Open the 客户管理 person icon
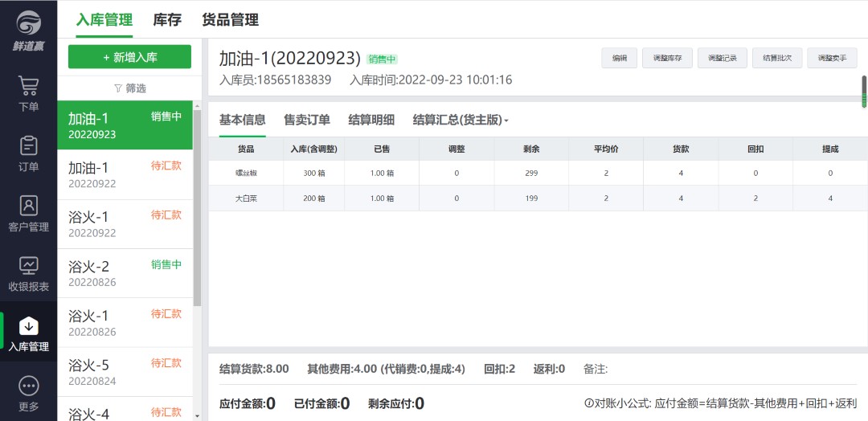The width and height of the screenshot is (868, 421). point(28,205)
